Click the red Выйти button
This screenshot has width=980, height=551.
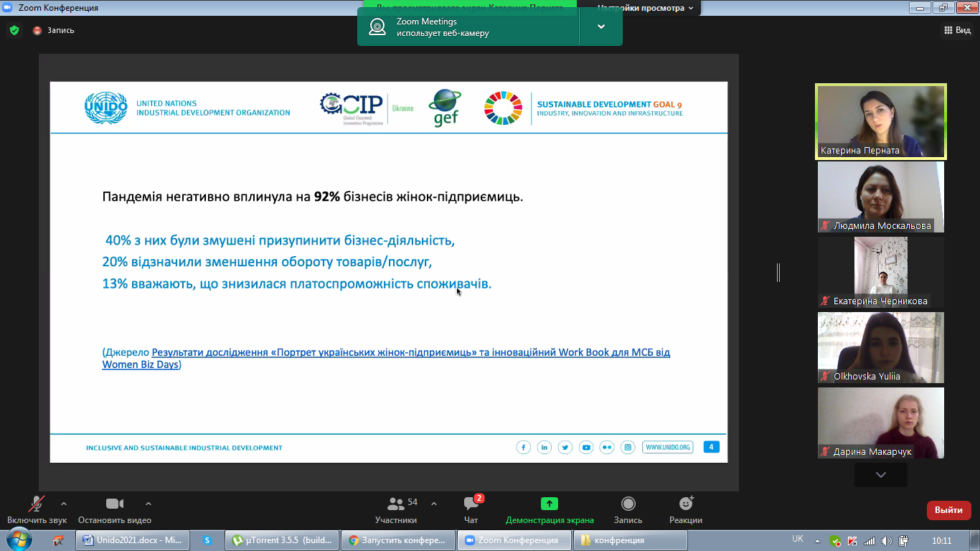click(948, 510)
